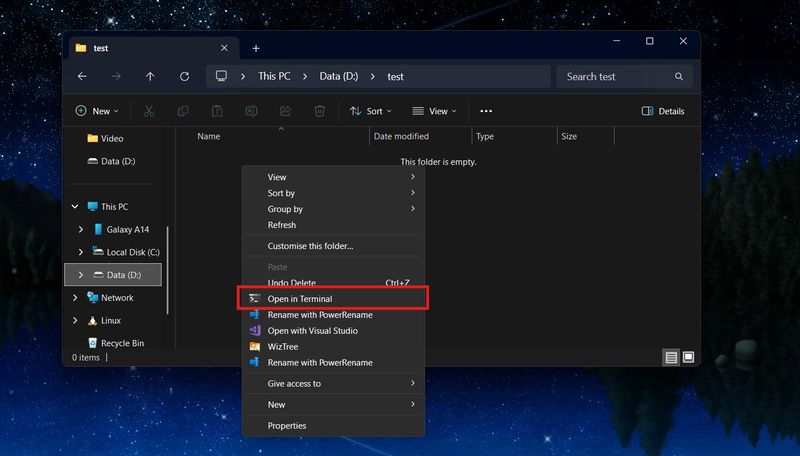Switch to large thumbnails view icon
This screenshot has height=456, width=800.
pos(688,357)
